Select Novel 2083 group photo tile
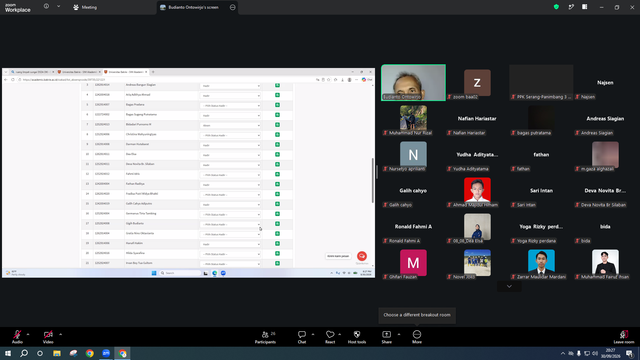 point(477,262)
